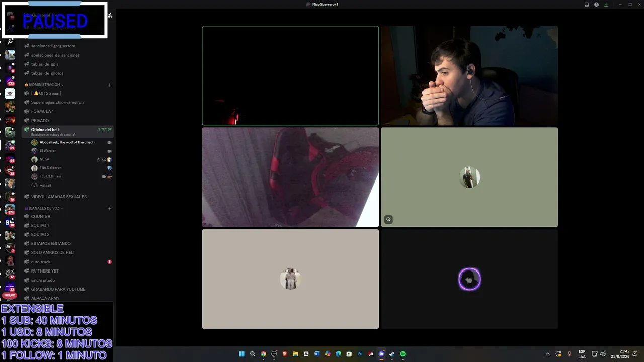Open the Discord inbox icon
This screenshot has width=644, height=362.
pos(587,4)
